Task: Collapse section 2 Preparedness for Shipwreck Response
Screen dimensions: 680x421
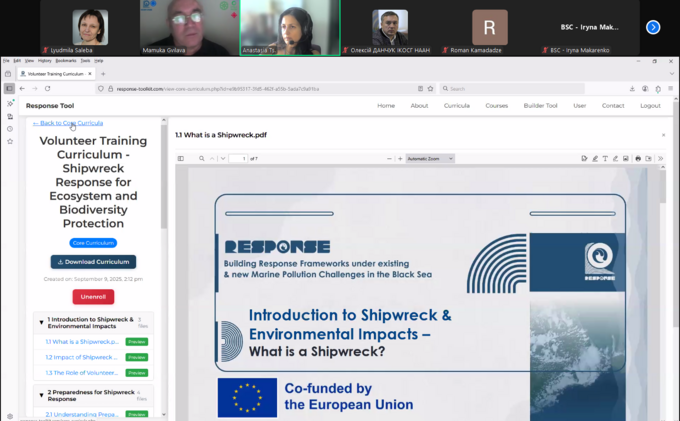Action: click(41, 395)
